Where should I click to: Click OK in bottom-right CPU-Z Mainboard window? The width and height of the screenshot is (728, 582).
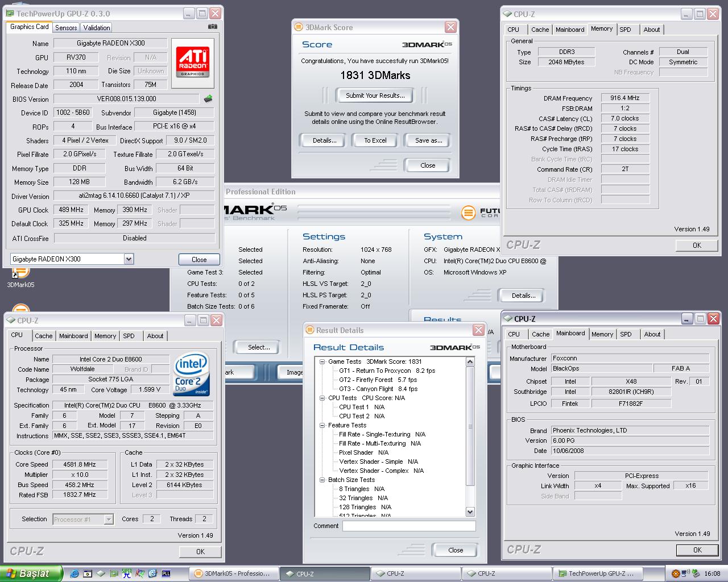point(697,550)
